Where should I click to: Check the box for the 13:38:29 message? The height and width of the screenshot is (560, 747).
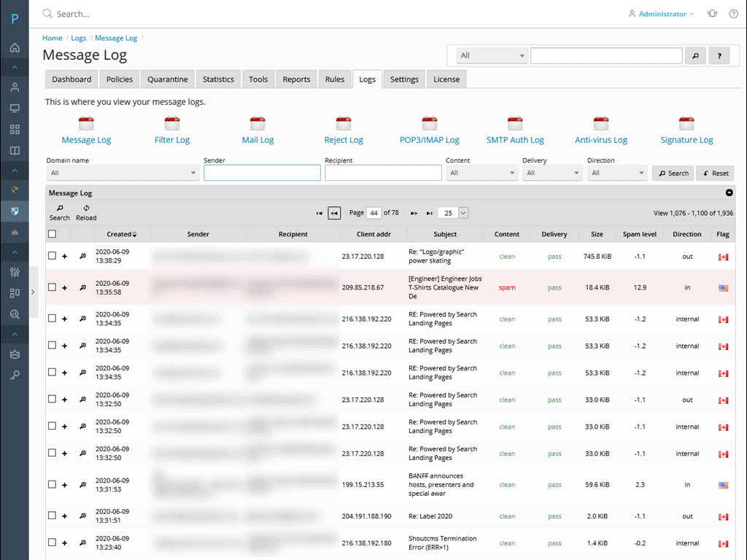[x=52, y=256]
